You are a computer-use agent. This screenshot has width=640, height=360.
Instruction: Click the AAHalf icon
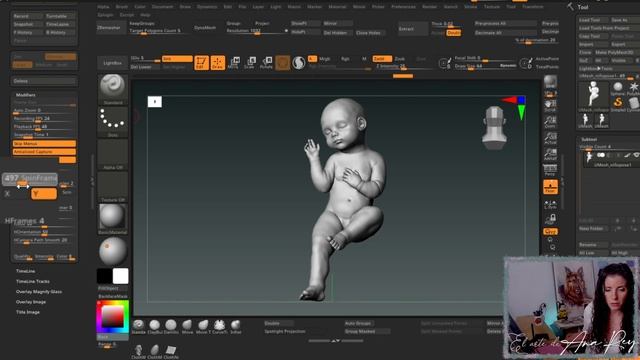point(550,154)
